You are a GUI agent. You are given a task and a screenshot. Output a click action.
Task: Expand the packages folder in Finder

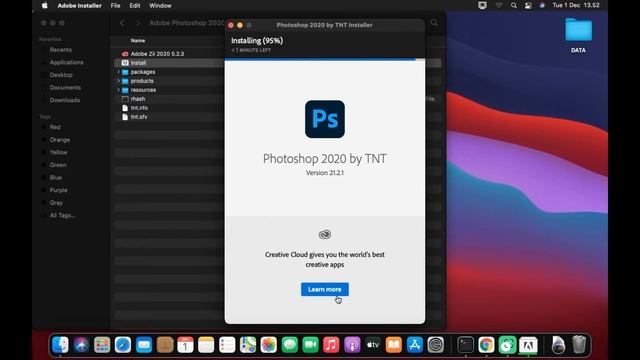coord(118,72)
